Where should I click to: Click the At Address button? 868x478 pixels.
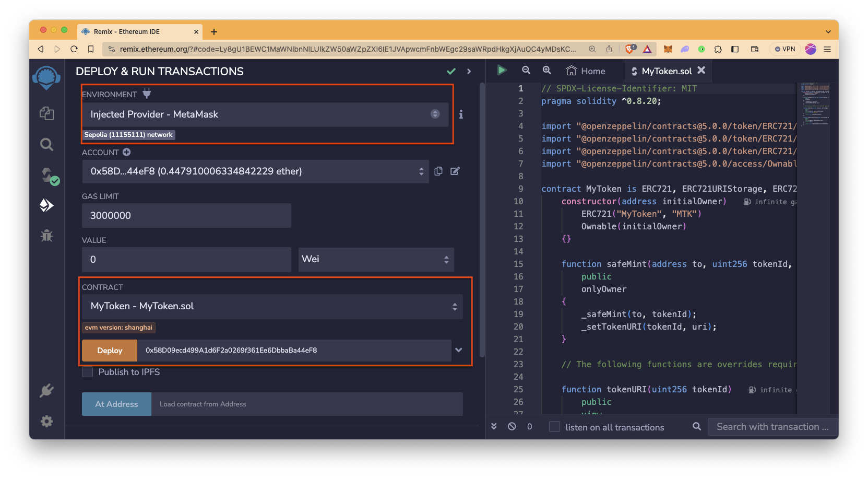coord(116,404)
